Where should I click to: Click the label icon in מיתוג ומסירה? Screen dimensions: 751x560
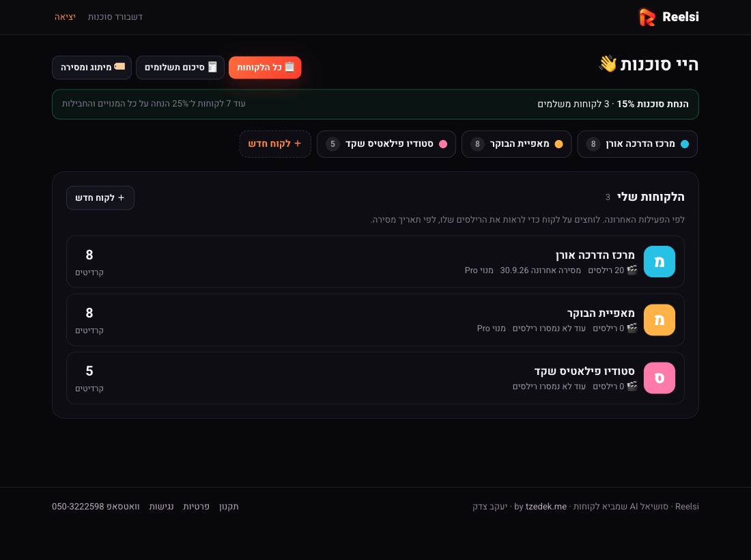tap(119, 67)
